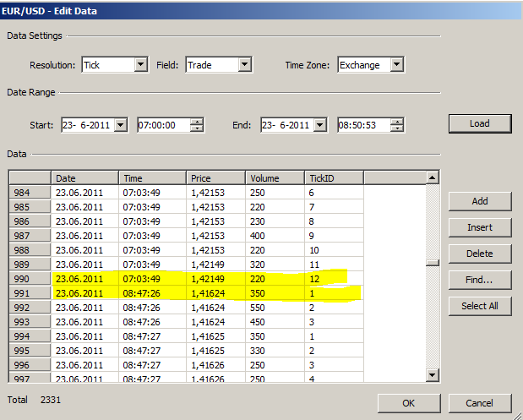Select row header 993
Viewport: 523px width, 420px height.
[30, 322]
